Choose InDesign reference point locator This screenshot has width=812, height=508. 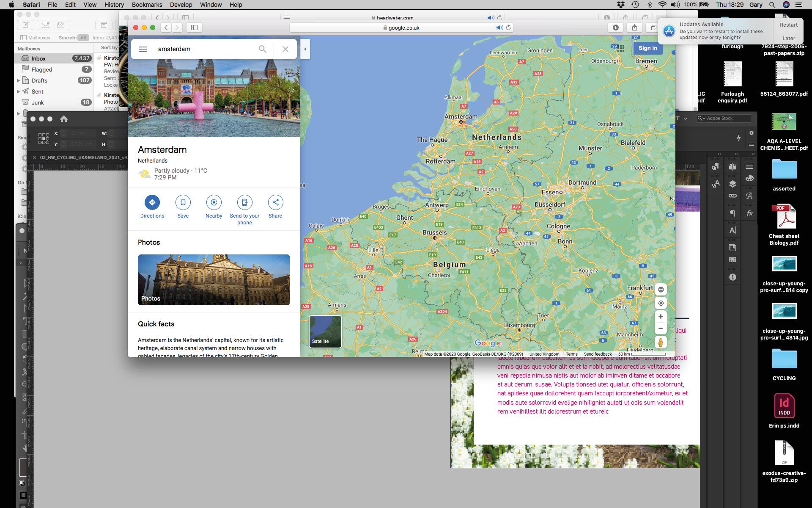tap(44, 138)
